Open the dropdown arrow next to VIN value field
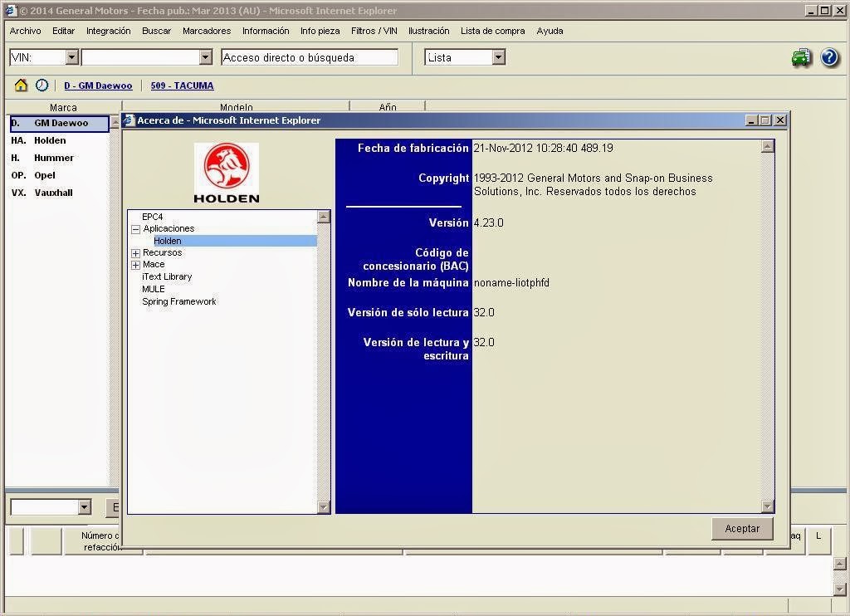This screenshot has height=616, width=850. click(x=206, y=57)
